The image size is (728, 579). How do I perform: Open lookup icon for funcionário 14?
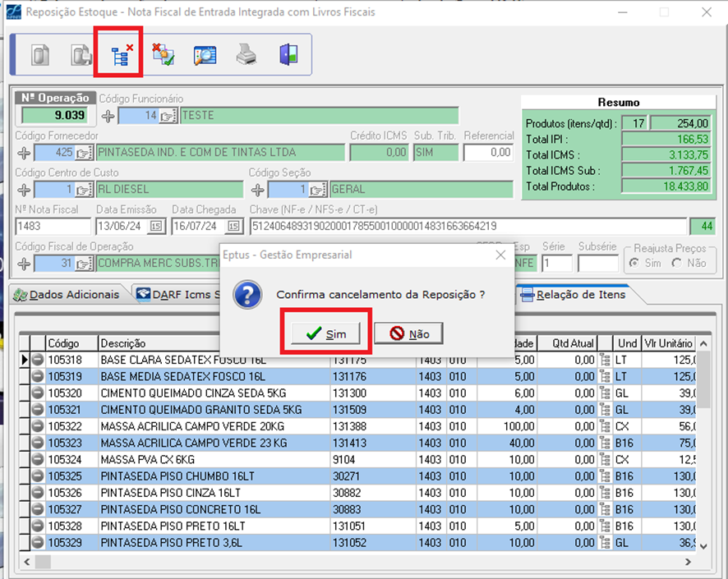168,116
